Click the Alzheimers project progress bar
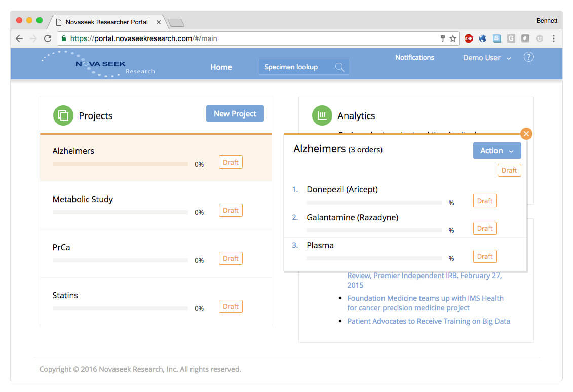The width and height of the screenshot is (573, 392). pos(120,164)
